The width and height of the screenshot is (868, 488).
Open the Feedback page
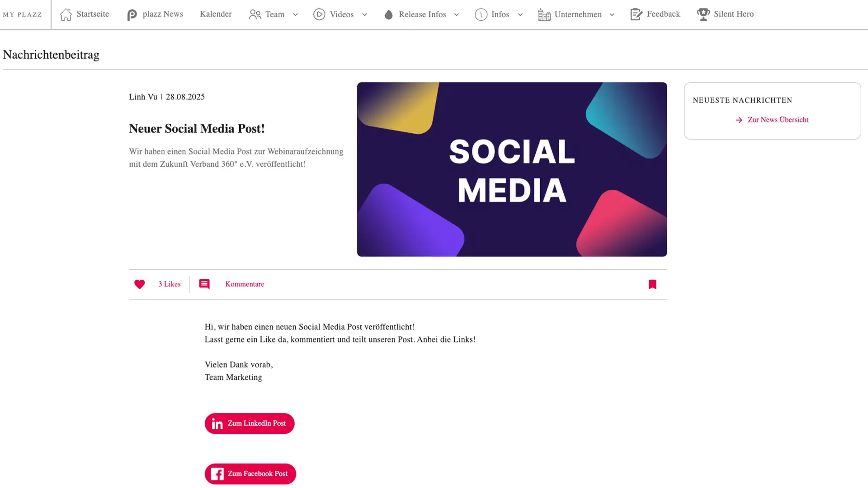(663, 14)
